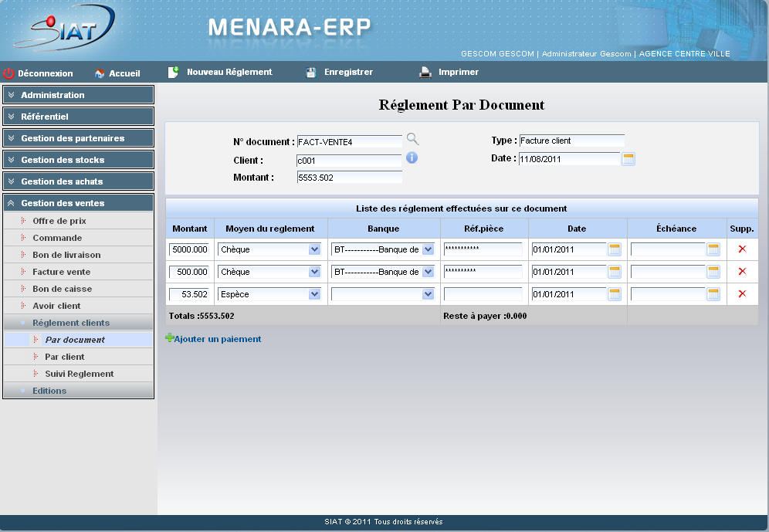The image size is (769, 532).
Task: Focus the 5000.000 amount field
Action: [189, 249]
